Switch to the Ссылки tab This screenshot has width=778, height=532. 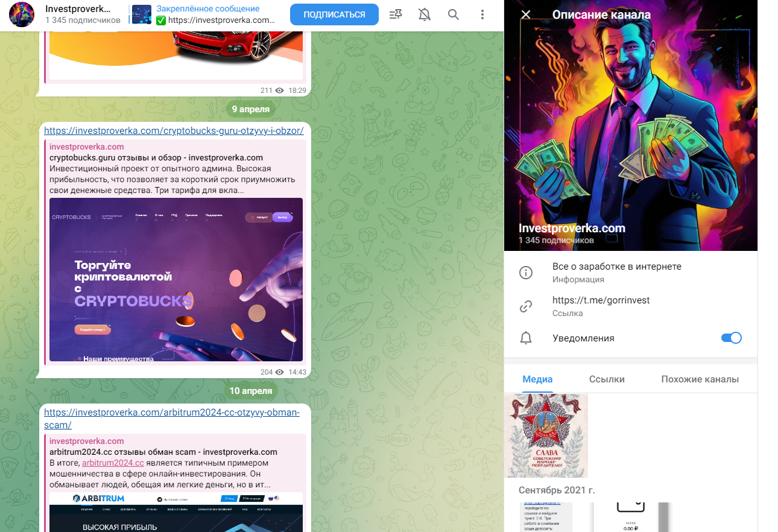(607, 379)
